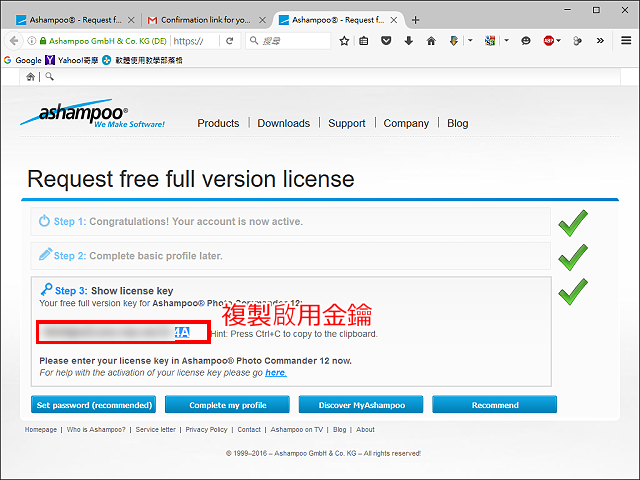Click Step 1 account active text
The height and width of the screenshot is (480, 640).
pos(196,221)
